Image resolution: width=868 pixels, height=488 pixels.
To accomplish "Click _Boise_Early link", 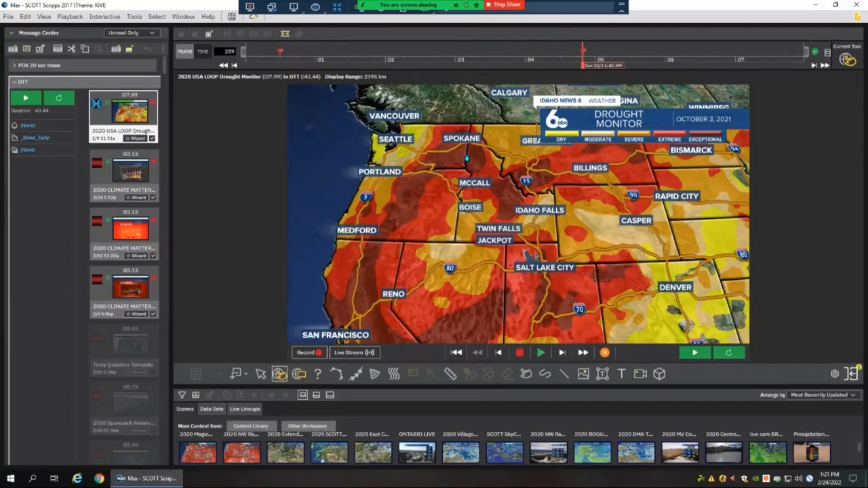I will tap(35, 138).
